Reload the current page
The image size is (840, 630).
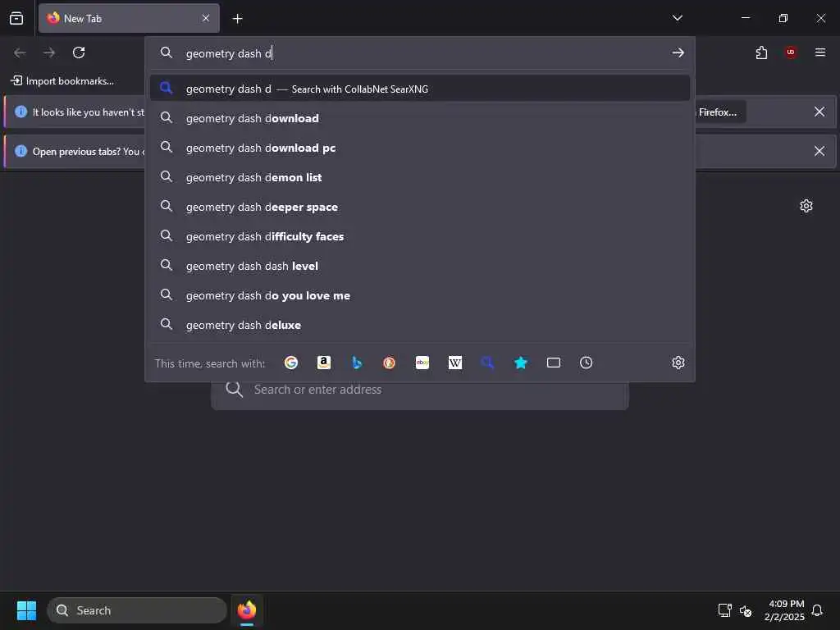coord(79,52)
